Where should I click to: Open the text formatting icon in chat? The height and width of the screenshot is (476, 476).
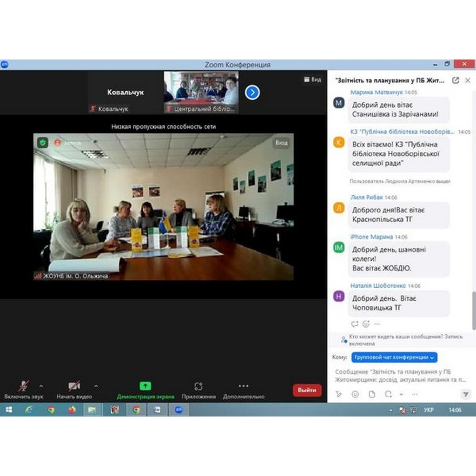[x=339, y=394]
